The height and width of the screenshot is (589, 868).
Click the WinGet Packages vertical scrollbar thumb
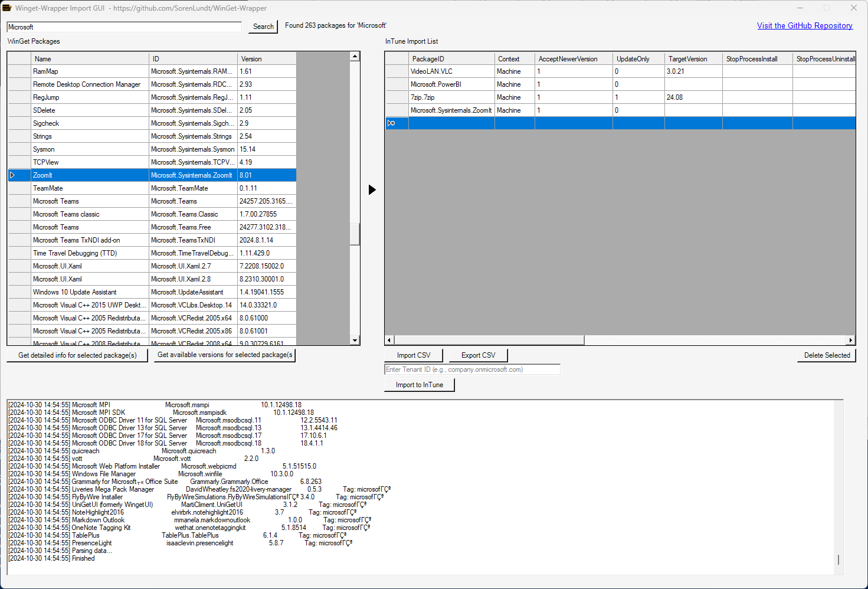click(x=355, y=234)
